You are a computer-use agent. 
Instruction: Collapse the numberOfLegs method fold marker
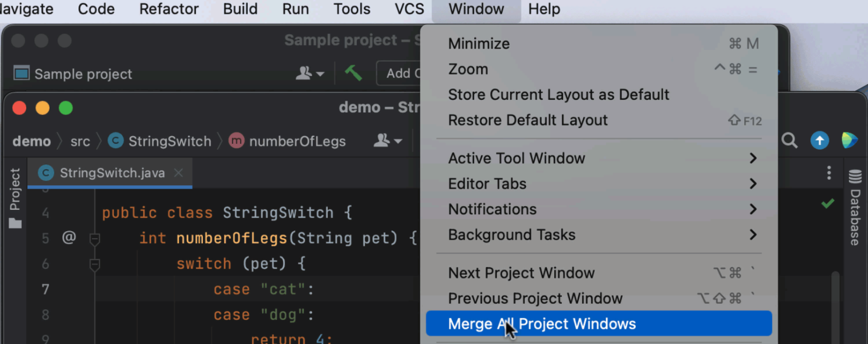pyautogui.click(x=94, y=238)
